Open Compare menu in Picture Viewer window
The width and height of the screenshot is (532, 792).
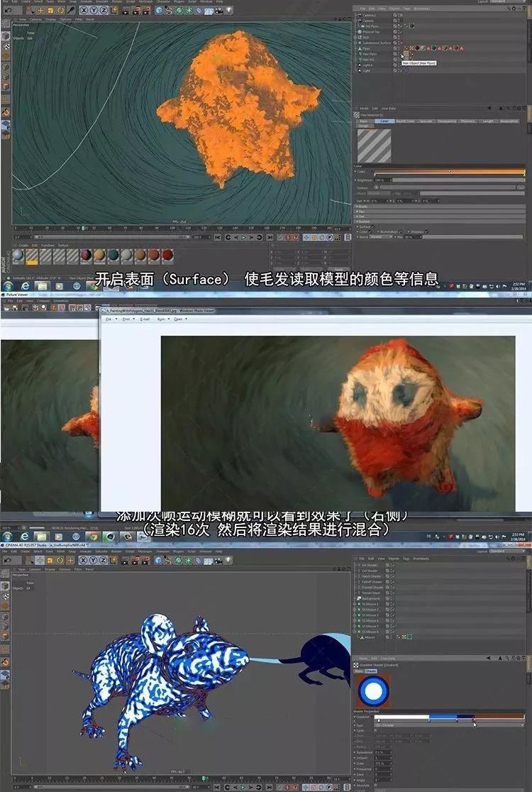(44, 301)
